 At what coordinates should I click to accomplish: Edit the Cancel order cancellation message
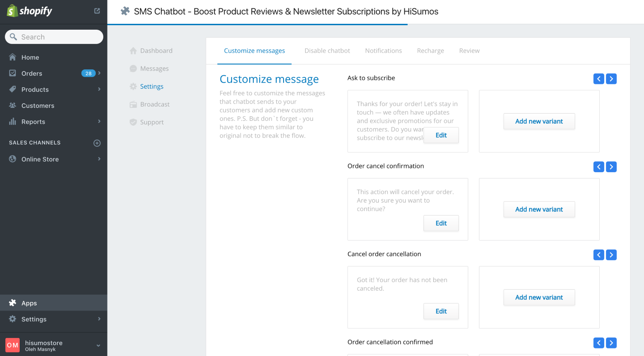click(441, 311)
